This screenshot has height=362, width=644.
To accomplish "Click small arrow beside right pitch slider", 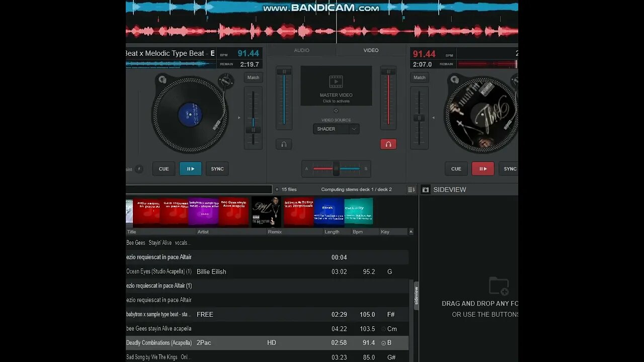I will [x=433, y=118].
